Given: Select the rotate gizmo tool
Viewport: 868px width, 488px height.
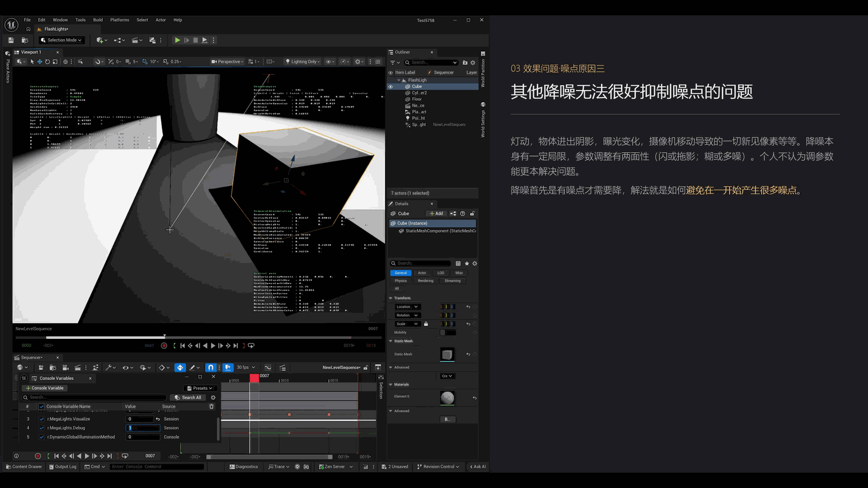Looking at the screenshot, I should tap(47, 62).
